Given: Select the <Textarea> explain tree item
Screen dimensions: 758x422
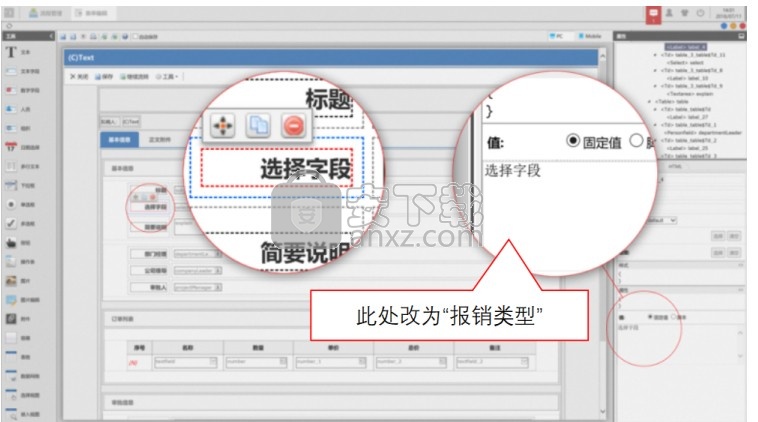Looking at the screenshot, I should [690, 94].
